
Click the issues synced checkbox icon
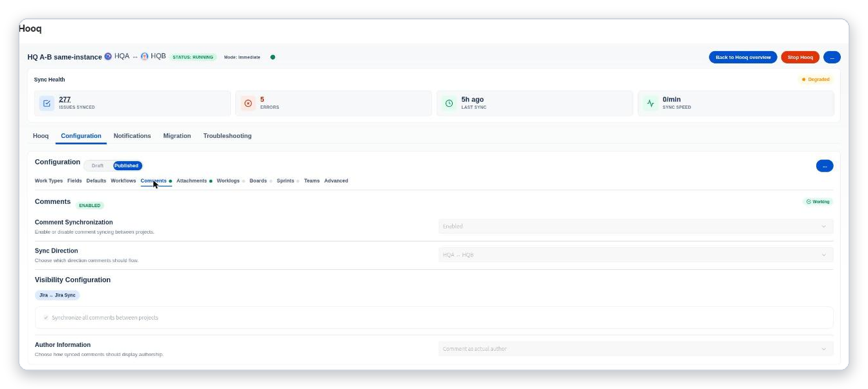(47, 104)
